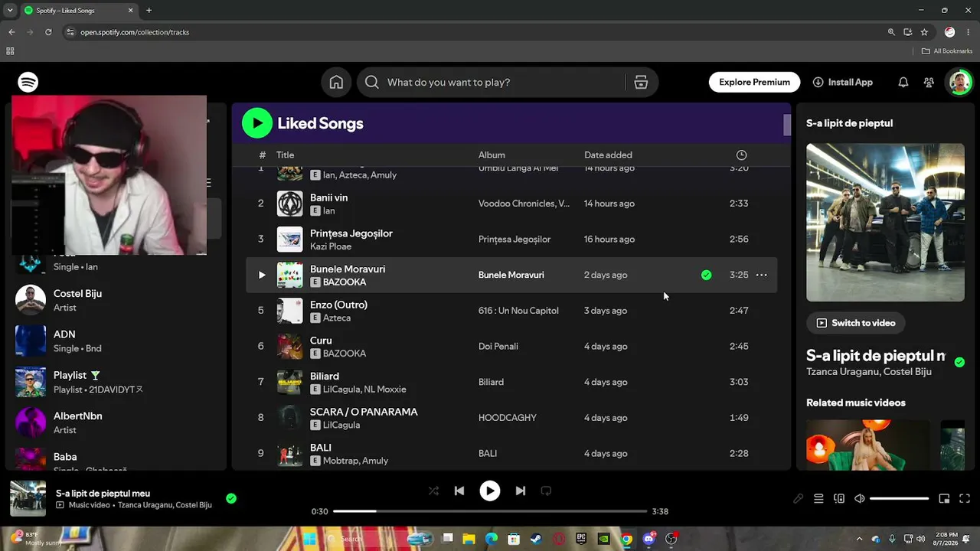This screenshot has width=980, height=551.
Task: Enter full screen mode
Action: (x=965, y=499)
